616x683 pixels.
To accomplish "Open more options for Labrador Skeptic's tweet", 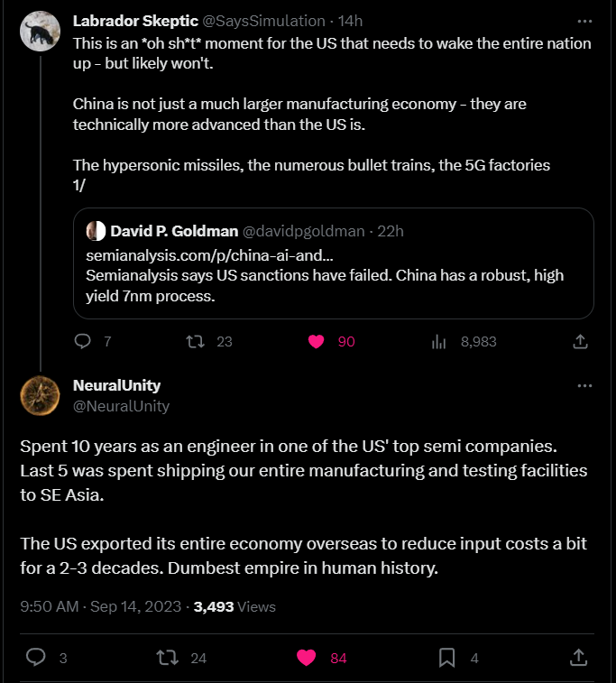I will coord(584,21).
